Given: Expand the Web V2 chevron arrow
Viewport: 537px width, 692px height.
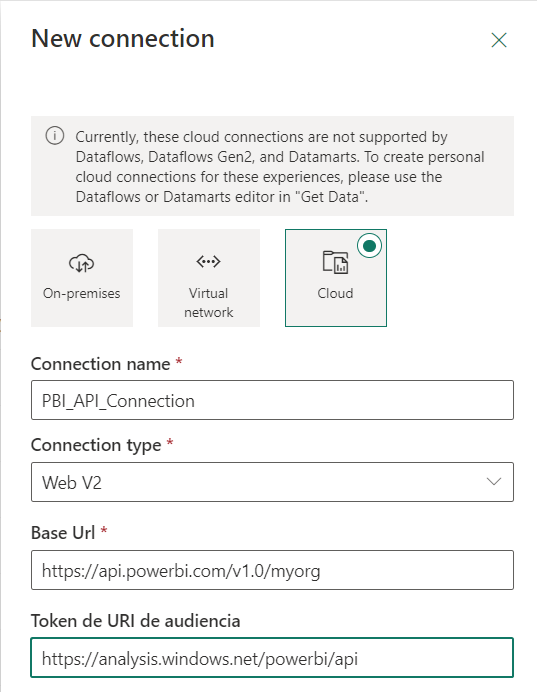Looking at the screenshot, I should click(x=494, y=481).
